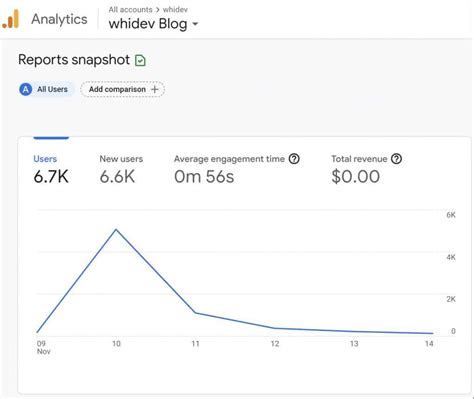Image resolution: width=474 pixels, height=399 pixels.
Task: Click the chart line end at 14
Action: click(432, 333)
